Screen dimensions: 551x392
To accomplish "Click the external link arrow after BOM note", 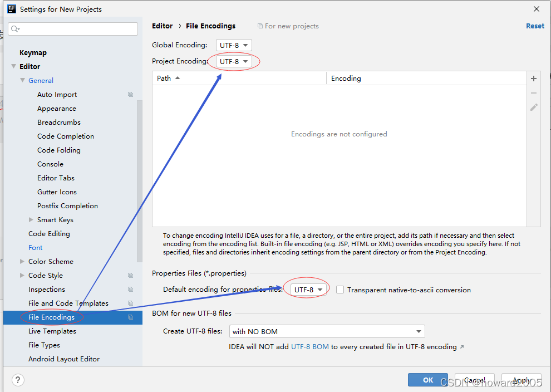I will [462, 347].
